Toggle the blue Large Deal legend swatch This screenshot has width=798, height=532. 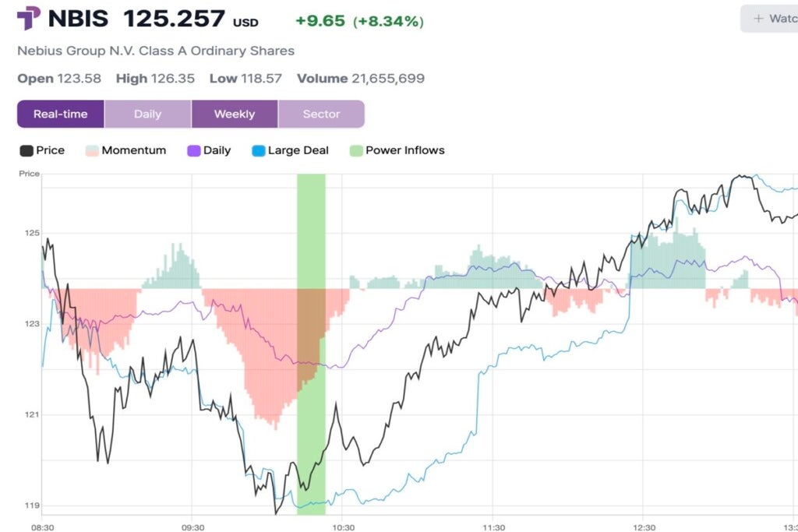(259, 150)
